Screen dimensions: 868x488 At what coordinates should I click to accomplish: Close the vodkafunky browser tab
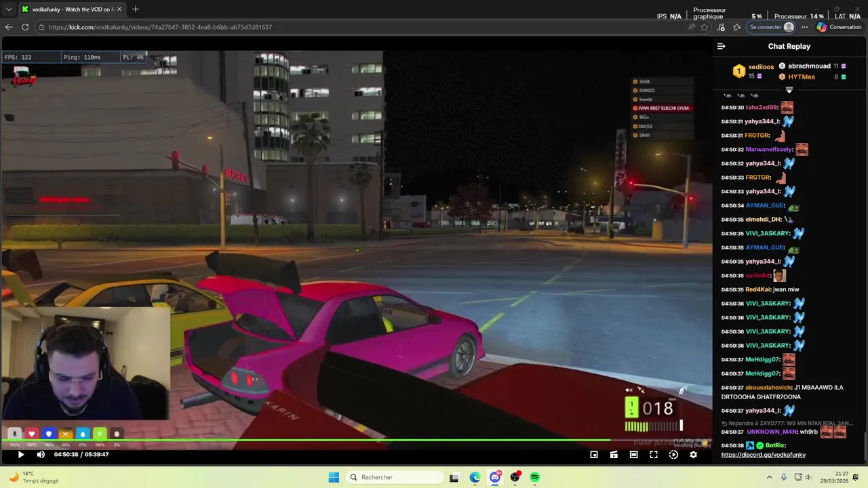118,9
